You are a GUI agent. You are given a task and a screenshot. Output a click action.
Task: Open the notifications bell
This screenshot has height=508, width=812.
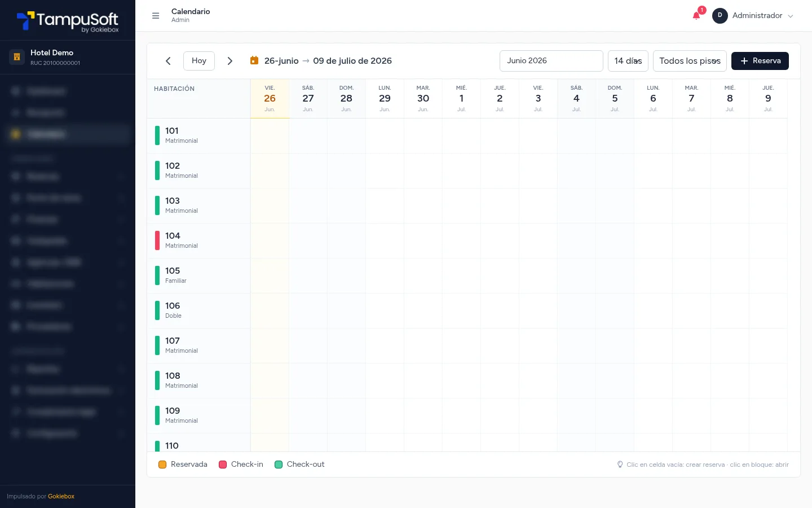click(696, 16)
